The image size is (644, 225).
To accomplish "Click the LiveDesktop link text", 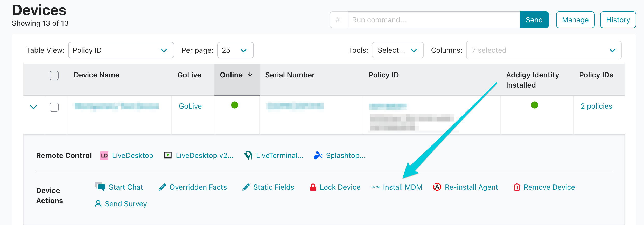I will click(132, 155).
